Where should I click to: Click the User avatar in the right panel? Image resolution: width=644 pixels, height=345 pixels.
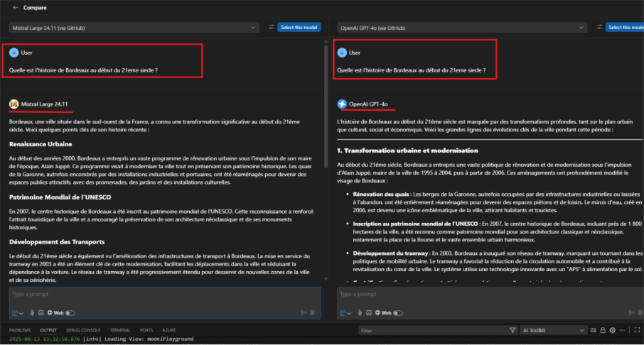coord(342,53)
